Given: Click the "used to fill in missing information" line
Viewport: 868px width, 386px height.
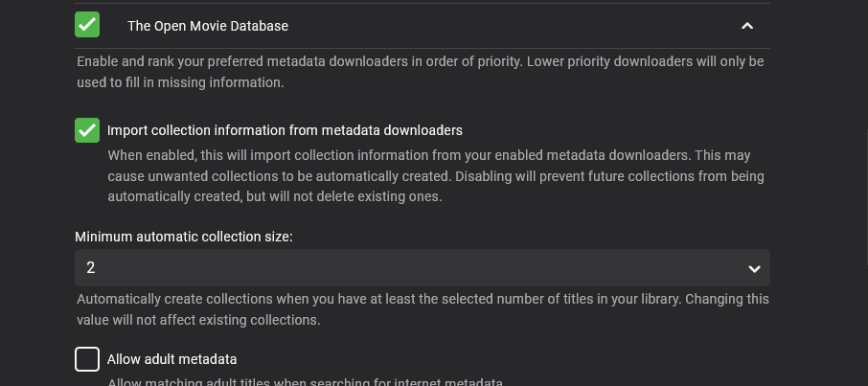Looking at the screenshot, I should click(180, 82).
